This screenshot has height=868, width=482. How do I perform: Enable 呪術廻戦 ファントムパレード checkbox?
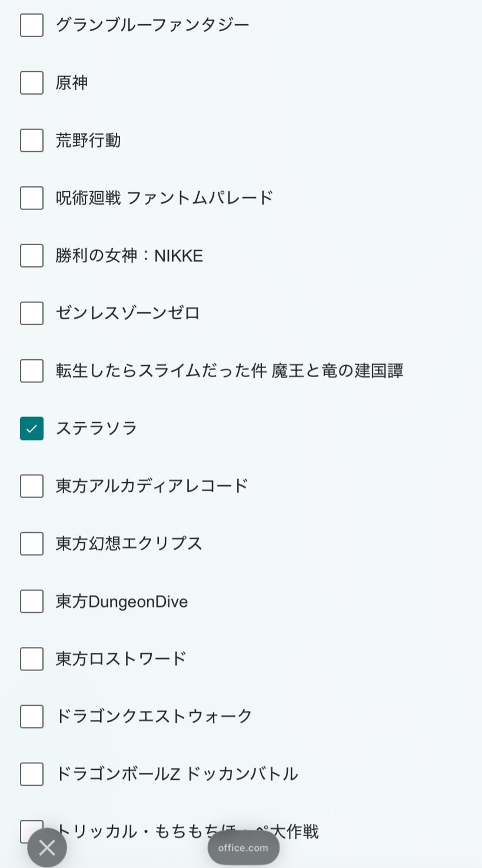(x=32, y=198)
